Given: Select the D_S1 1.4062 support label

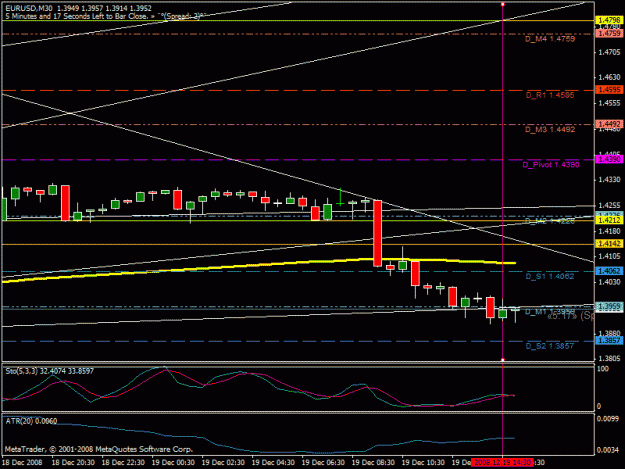Looking at the screenshot, I should [550, 276].
